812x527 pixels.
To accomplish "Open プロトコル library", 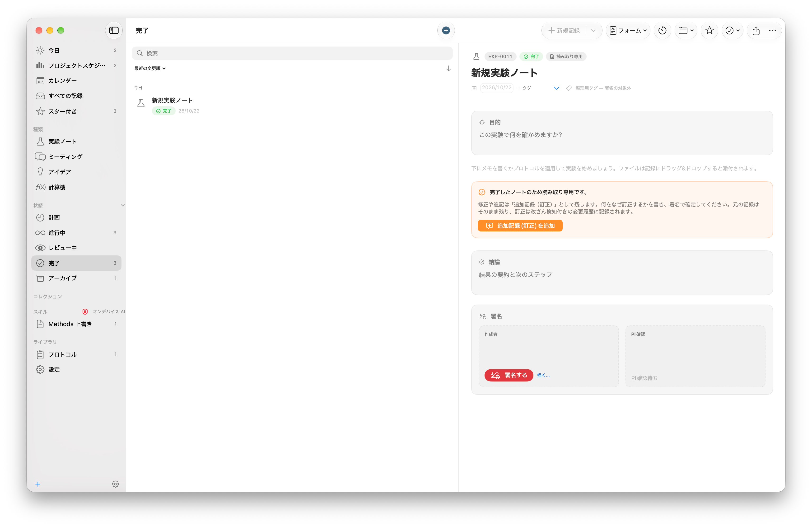I will [76, 354].
